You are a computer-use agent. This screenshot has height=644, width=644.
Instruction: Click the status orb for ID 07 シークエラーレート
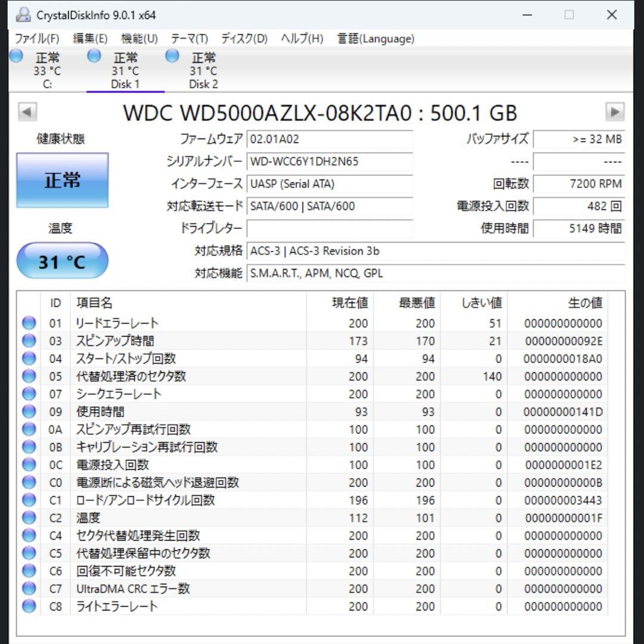pos(29,394)
